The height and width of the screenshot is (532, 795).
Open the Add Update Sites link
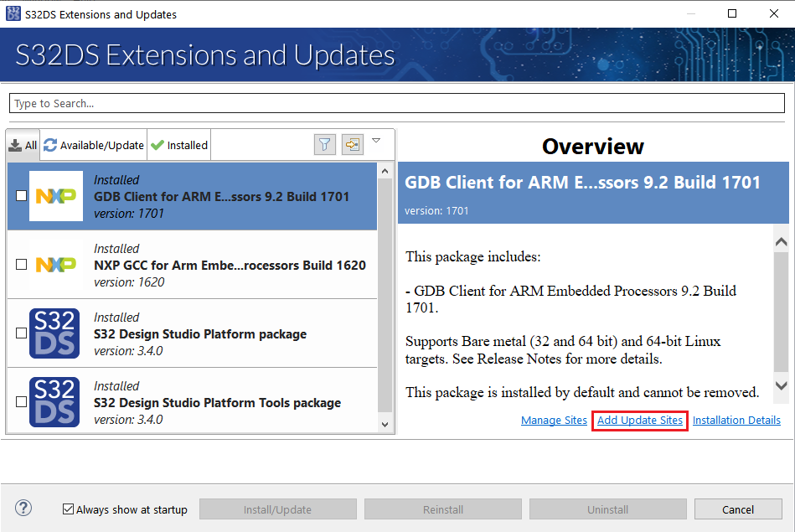tap(640, 421)
